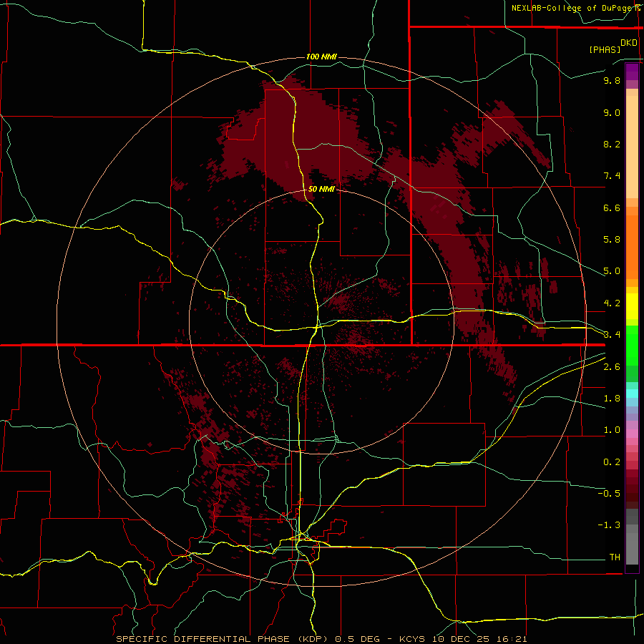Screen dimensions: 644x644
Task: Click the 7.4 scale value
Action: [612, 176]
